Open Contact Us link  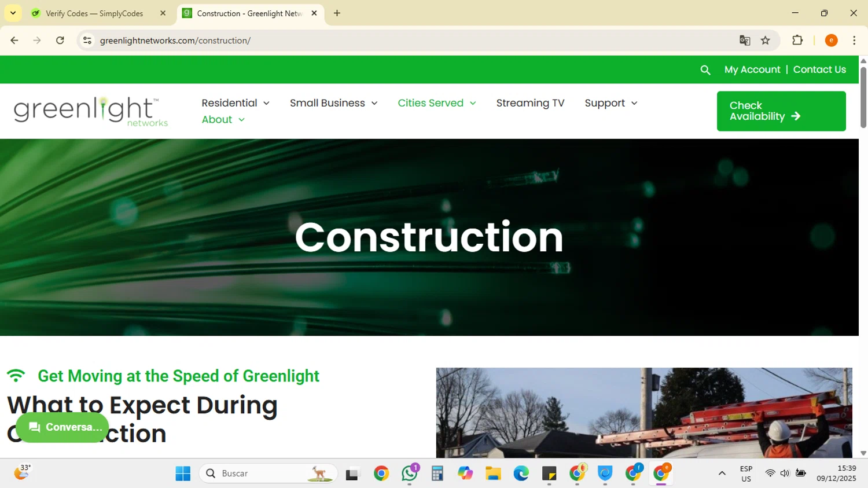click(x=819, y=69)
